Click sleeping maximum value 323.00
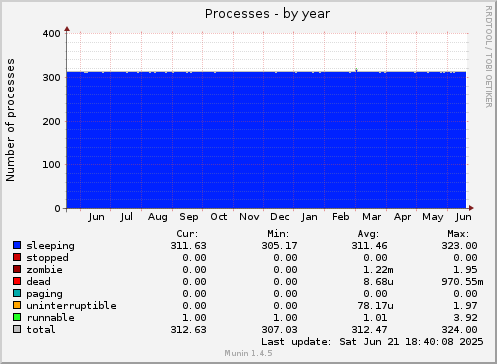This screenshot has width=497, height=364. click(x=459, y=246)
